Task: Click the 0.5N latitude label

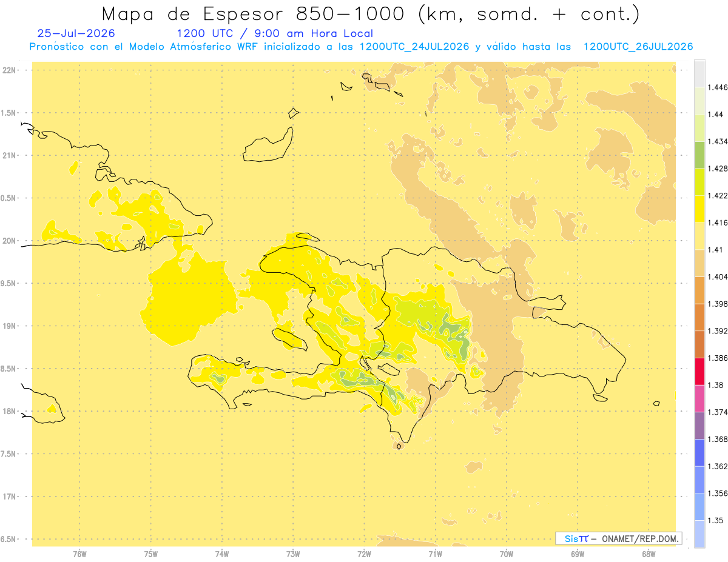Action: (x=8, y=198)
